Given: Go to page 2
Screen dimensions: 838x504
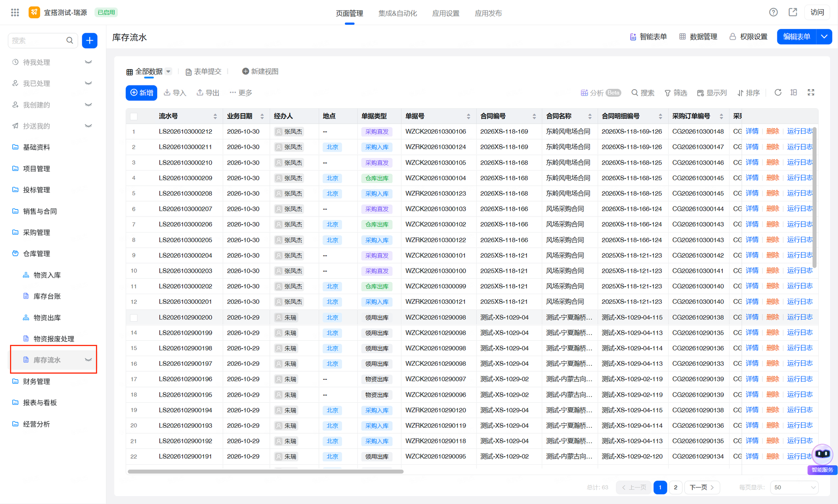Looking at the screenshot, I should point(675,487).
